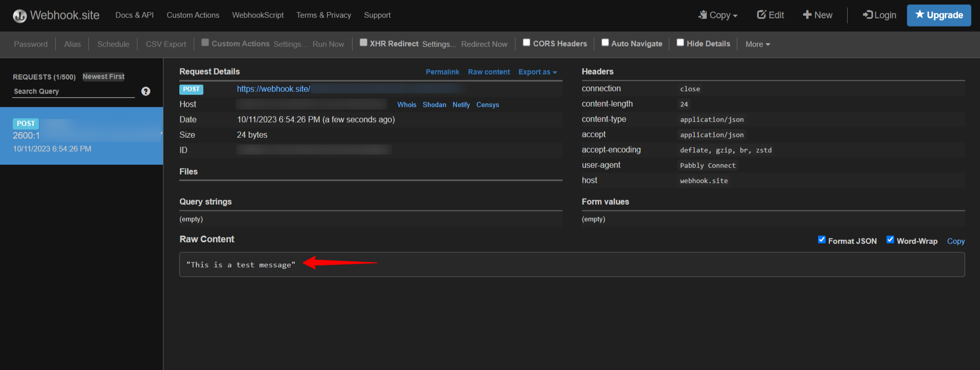Click the https://webhook.site/ URL link
The height and width of the screenshot is (370, 980).
pos(273,89)
